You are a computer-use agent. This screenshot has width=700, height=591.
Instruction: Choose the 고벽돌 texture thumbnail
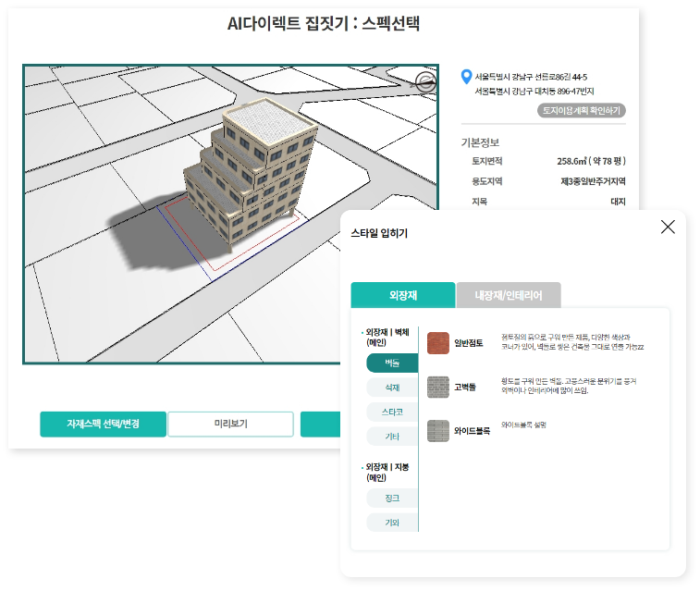tap(438, 387)
